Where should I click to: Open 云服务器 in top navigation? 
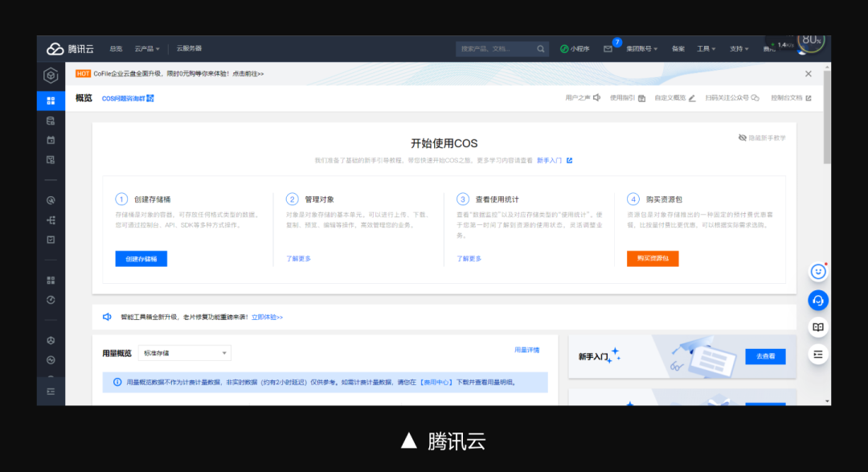pyautogui.click(x=189, y=49)
